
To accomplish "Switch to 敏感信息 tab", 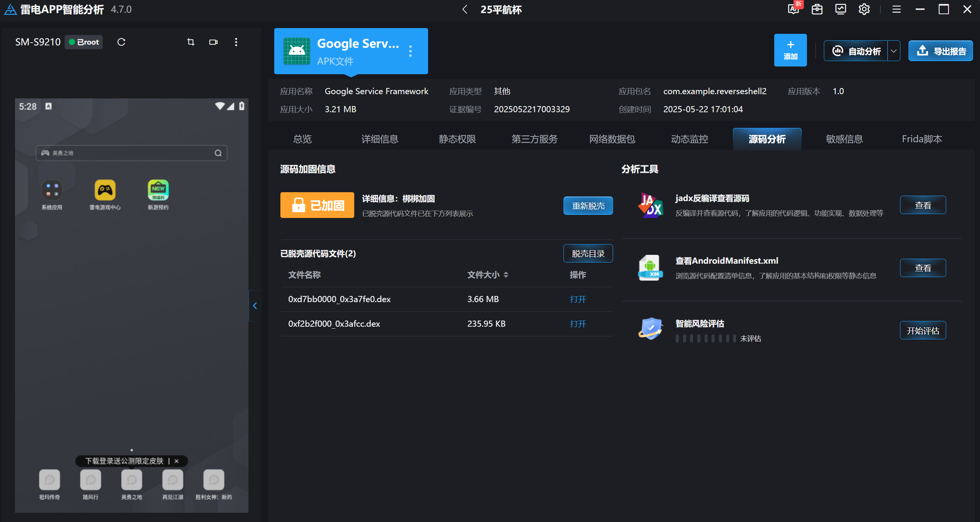I will [845, 139].
